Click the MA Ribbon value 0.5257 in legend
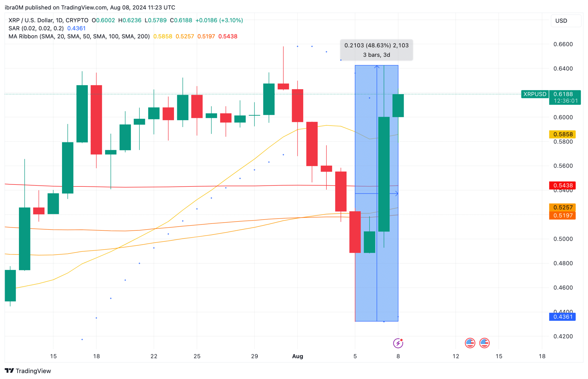 coord(185,36)
